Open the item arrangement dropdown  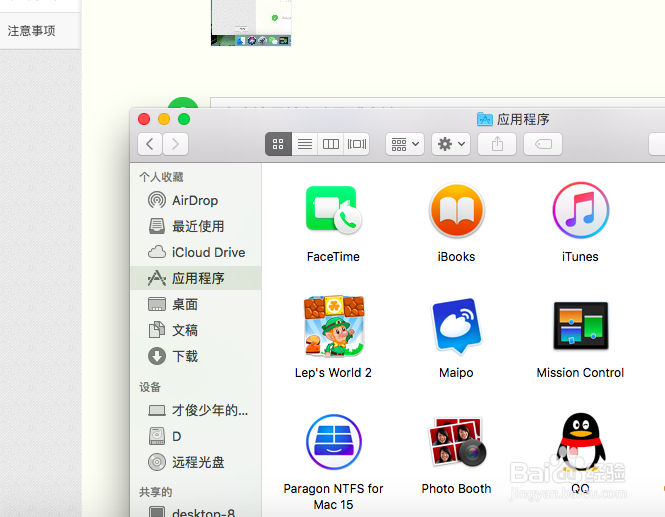point(405,144)
